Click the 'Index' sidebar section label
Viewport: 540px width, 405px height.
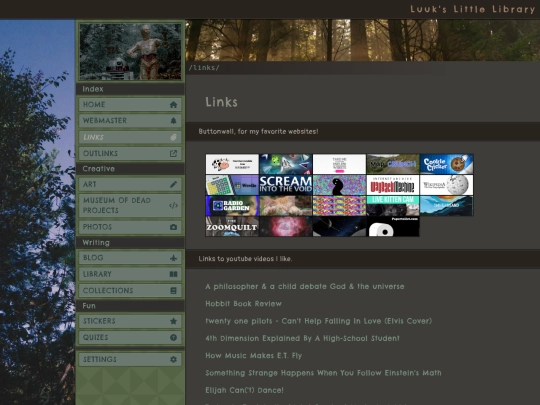93,89
